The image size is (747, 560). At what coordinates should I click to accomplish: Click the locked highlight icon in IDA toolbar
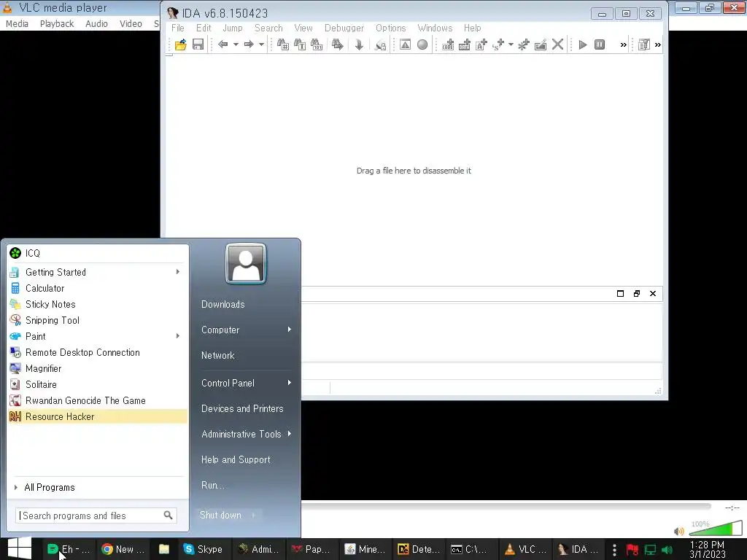[x=380, y=44]
